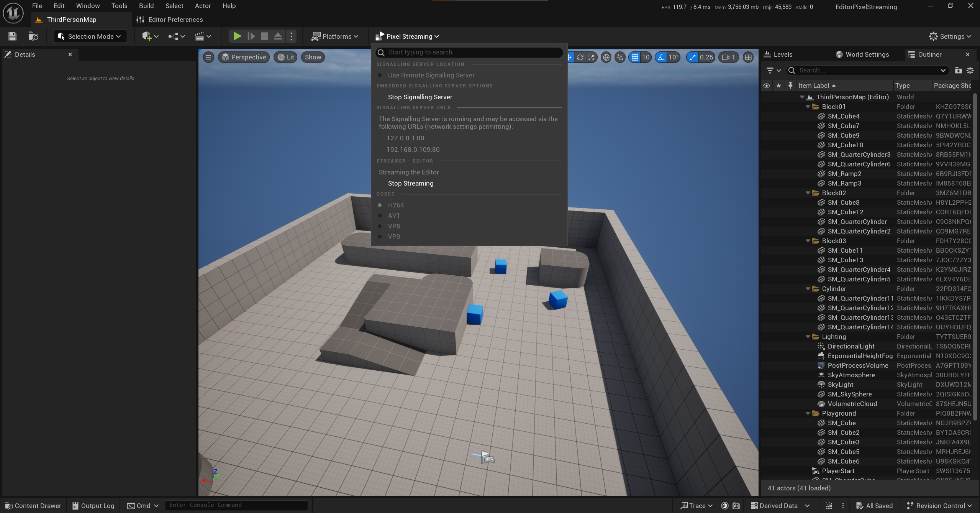This screenshot has width=980, height=513.
Task: Select the H264 codec radio option
Action: click(396, 205)
